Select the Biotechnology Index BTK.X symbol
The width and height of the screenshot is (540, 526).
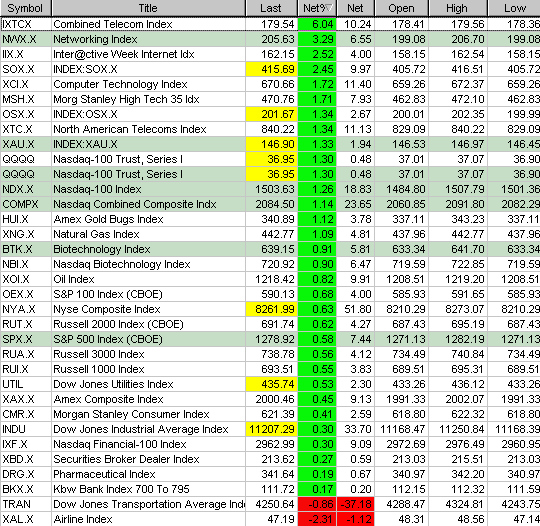[x=26, y=249]
